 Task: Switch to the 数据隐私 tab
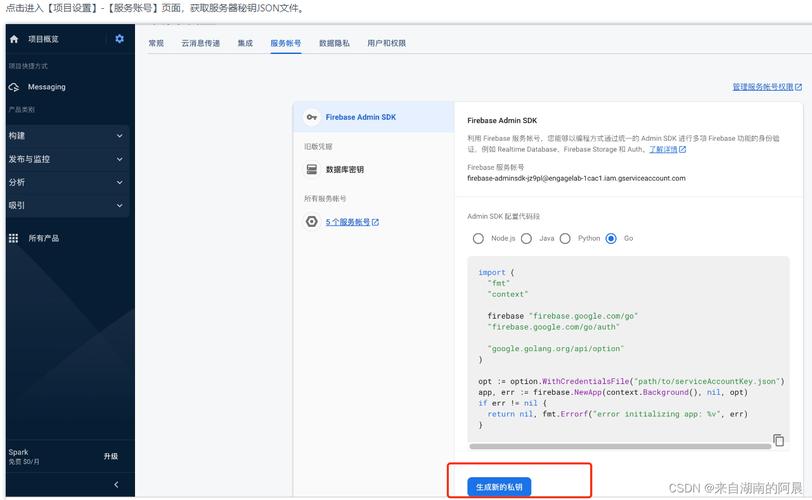334,43
